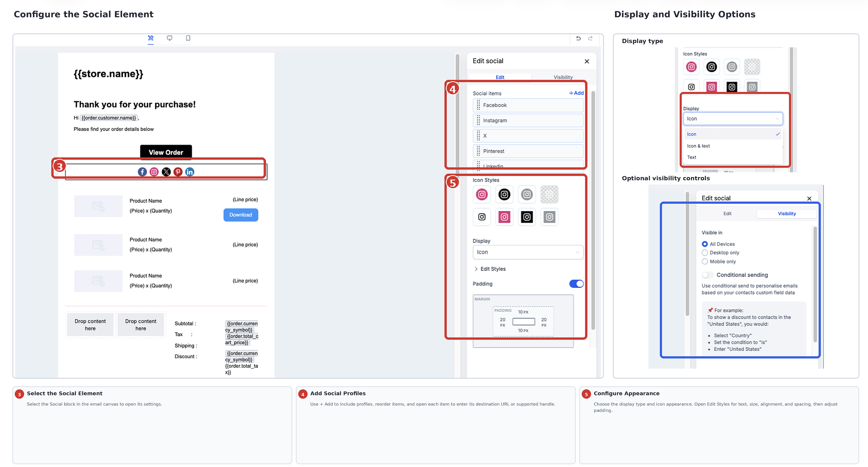Screen dimensions: 868x467
Task: Enable the Conditional sending toggle
Action: (708, 275)
